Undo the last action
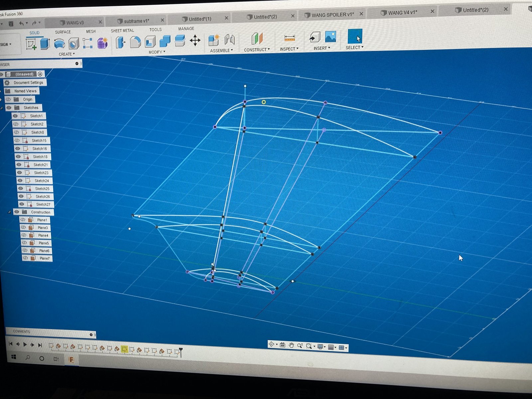The height and width of the screenshot is (399, 532). (x=21, y=23)
